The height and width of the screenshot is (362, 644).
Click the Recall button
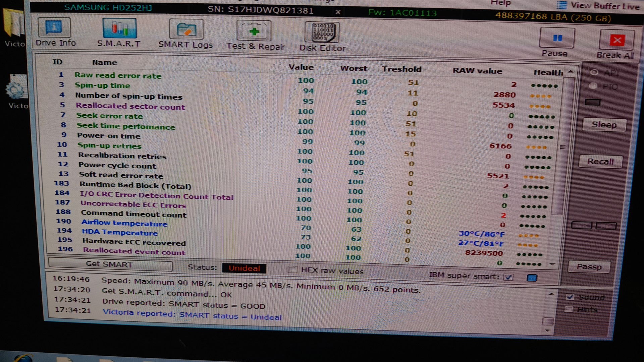600,162
